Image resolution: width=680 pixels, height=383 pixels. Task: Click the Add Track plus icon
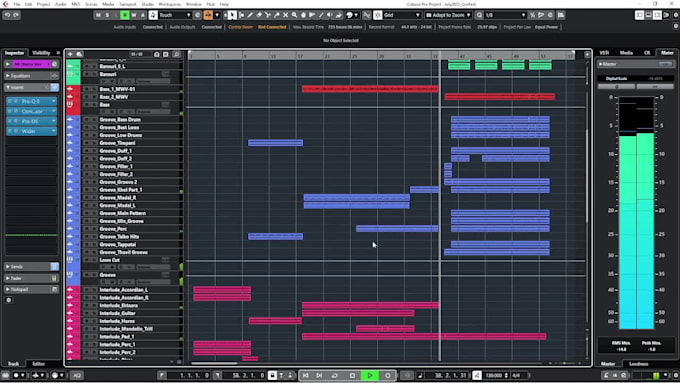(70, 54)
